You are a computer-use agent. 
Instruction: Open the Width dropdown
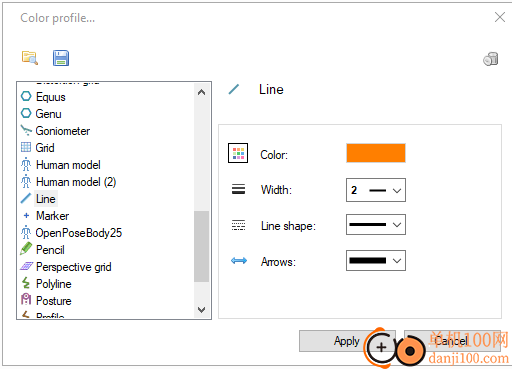[376, 190]
